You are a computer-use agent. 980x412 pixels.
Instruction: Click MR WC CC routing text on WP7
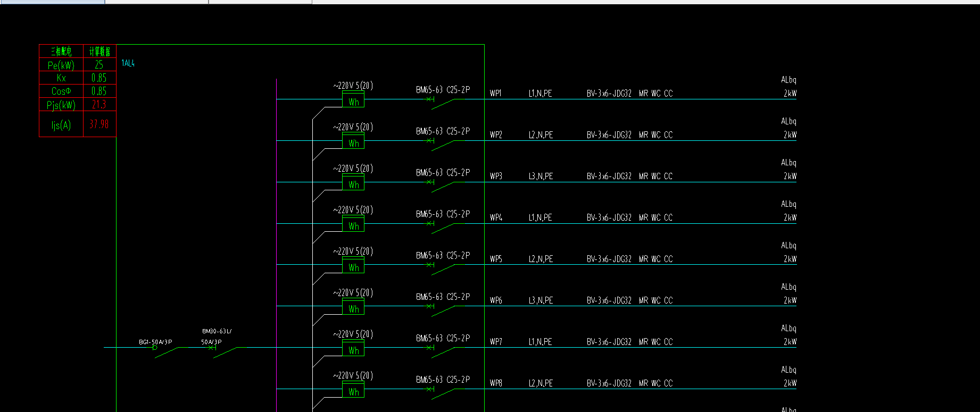click(x=655, y=342)
